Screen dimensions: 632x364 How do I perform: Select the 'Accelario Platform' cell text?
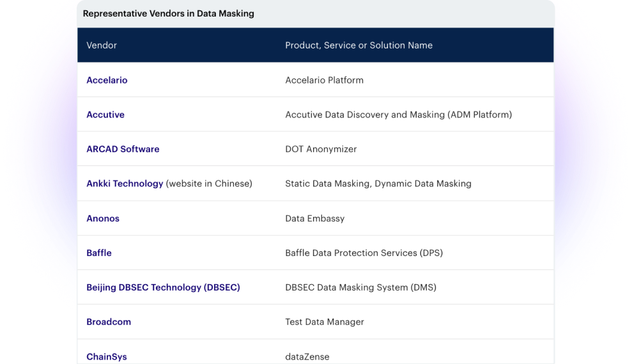coord(324,80)
